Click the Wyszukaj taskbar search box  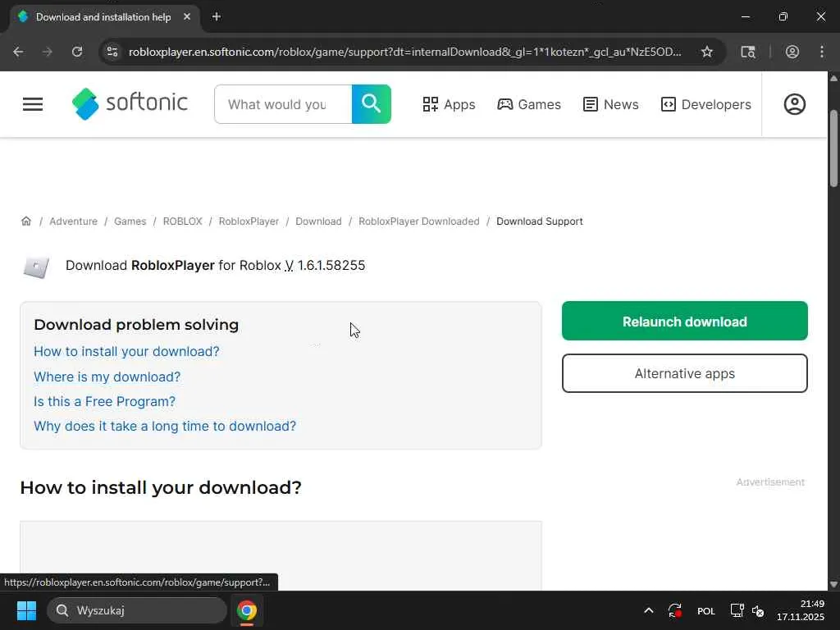(x=137, y=610)
